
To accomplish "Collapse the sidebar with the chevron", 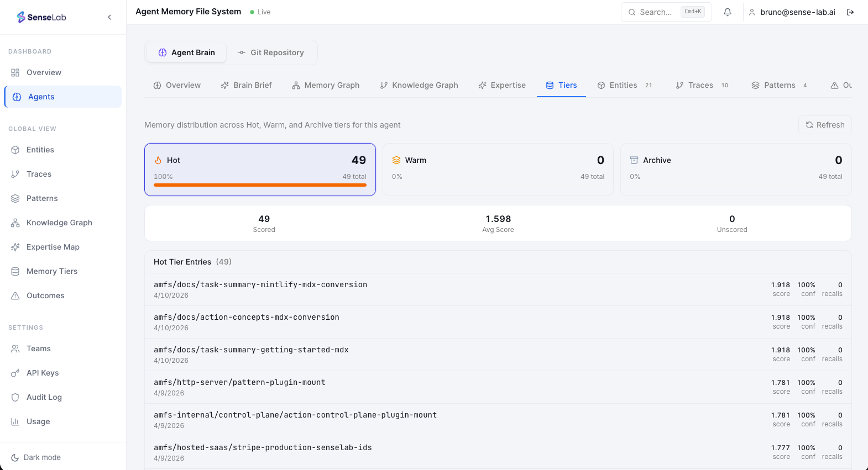I will 109,17.
